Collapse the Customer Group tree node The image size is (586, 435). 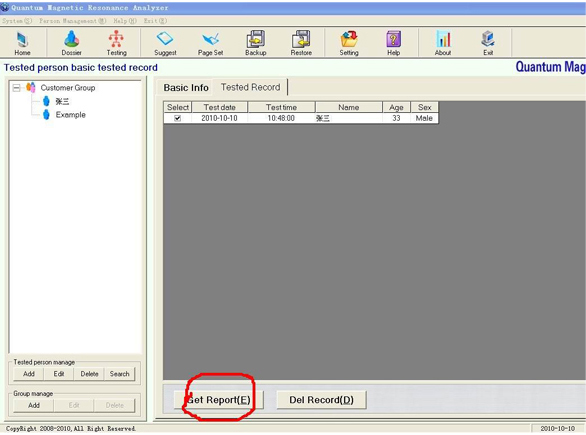click(x=16, y=88)
